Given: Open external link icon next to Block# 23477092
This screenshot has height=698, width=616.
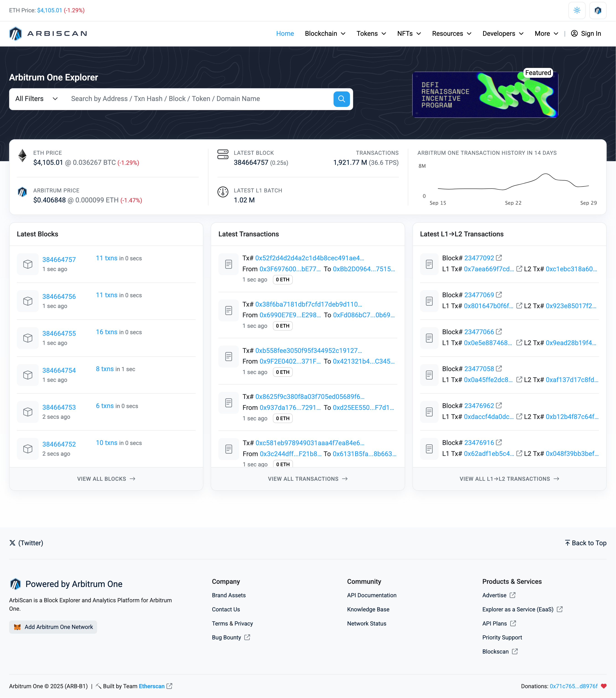Looking at the screenshot, I should click(x=499, y=258).
